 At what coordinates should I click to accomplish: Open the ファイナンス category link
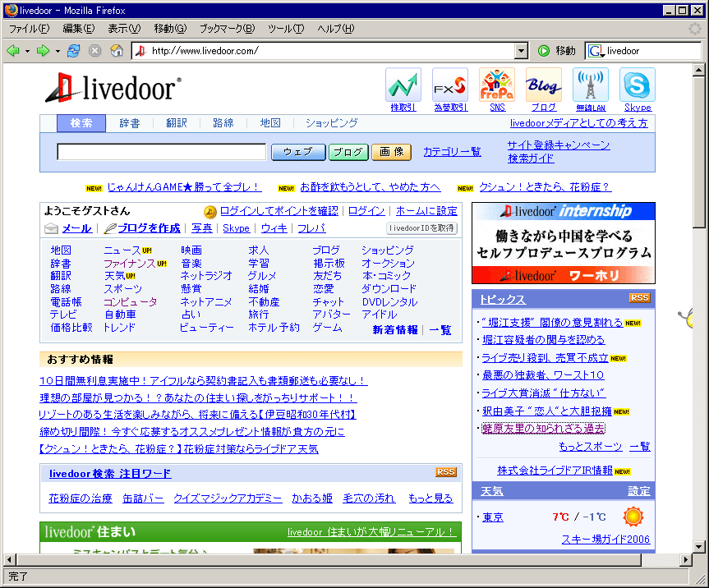(x=130, y=263)
